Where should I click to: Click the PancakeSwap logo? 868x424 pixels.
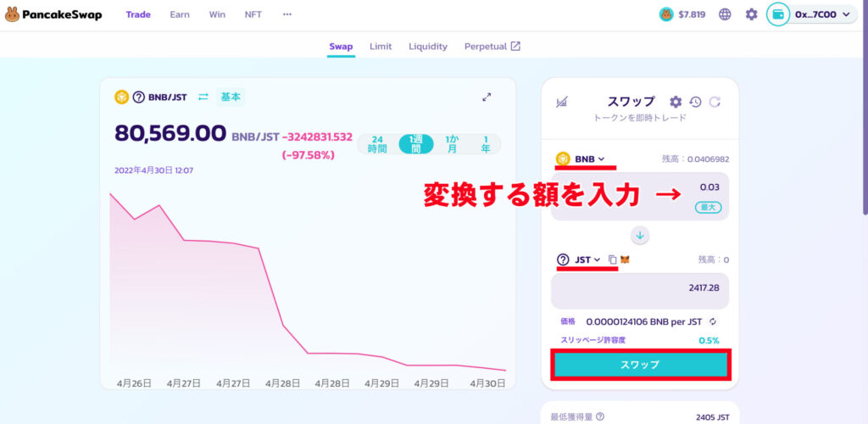point(53,14)
